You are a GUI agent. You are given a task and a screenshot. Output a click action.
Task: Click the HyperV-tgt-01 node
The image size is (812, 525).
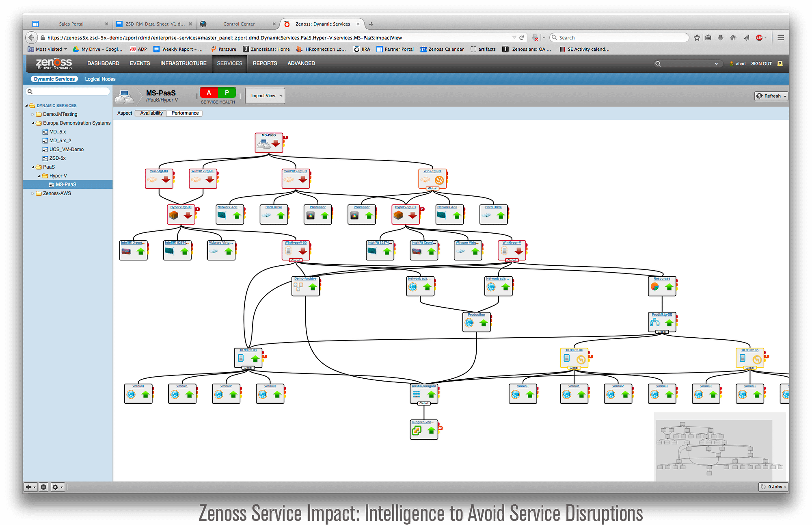tap(406, 215)
